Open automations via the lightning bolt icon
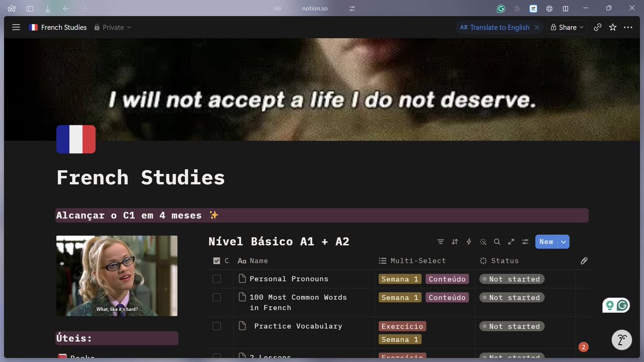Image resolution: width=644 pixels, height=362 pixels. pos(469,242)
